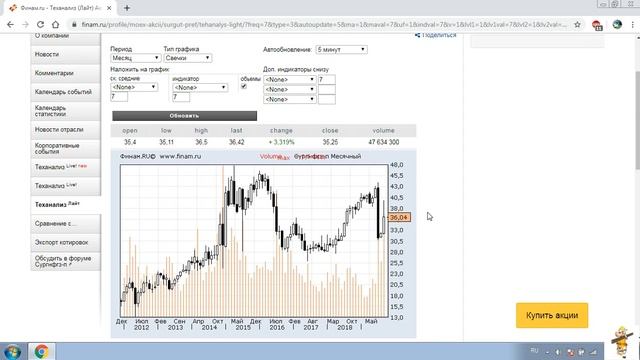The width and height of the screenshot is (640, 360).
Task: Open a new browser tab
Action: click(127, 8)
